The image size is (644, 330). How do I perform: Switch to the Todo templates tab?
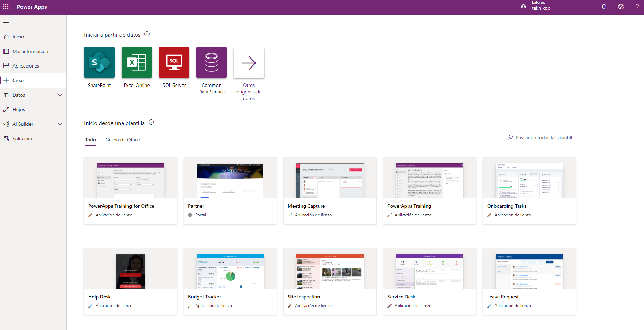[x=90, y=140]
